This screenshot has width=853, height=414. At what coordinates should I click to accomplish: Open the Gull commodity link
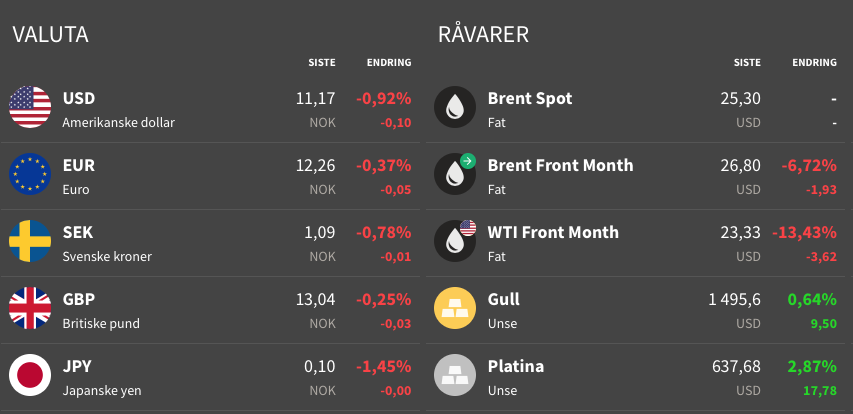pos(504,299)
